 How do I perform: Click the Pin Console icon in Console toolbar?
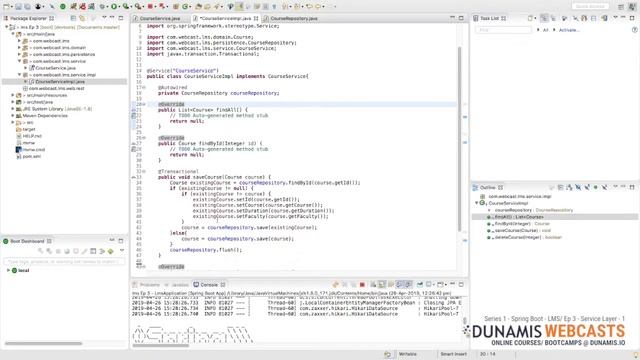[x=420, y=284]
